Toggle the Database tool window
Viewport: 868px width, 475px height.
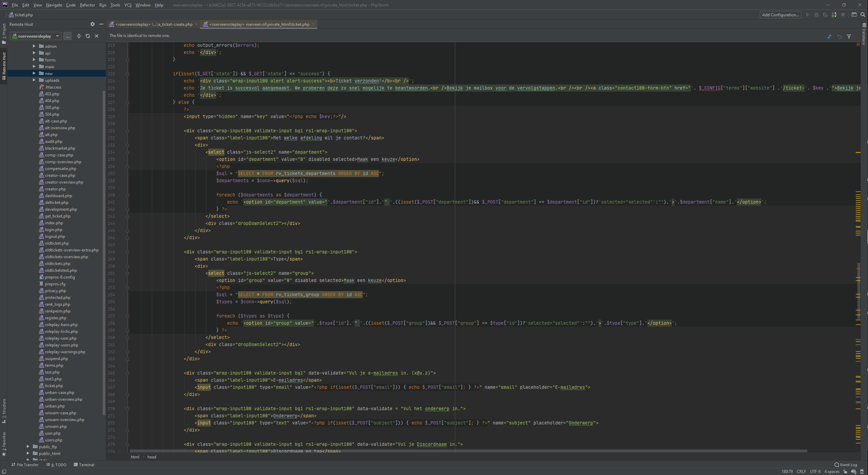point(864,34)
